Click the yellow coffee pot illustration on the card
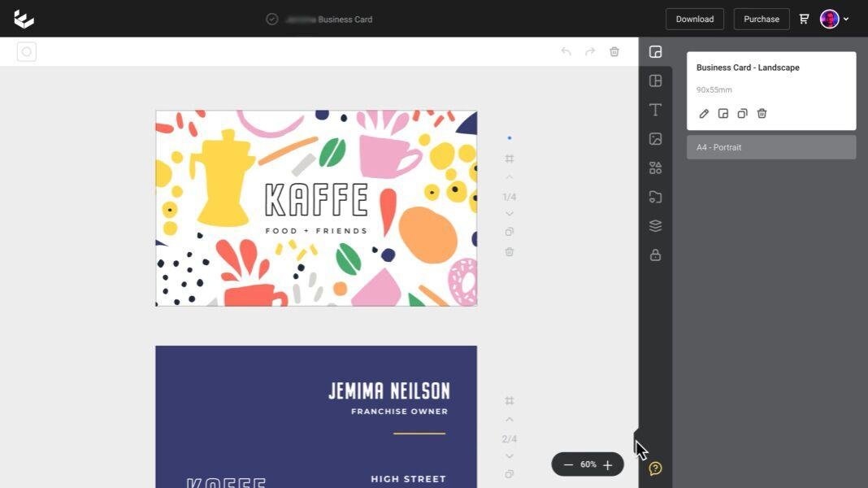 pos(223,177)
